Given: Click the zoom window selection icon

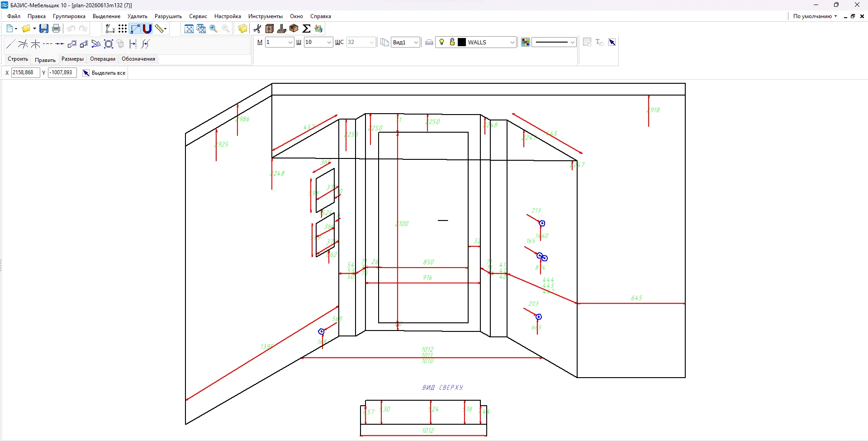Looking at the screenshot, I should point(201,29).
